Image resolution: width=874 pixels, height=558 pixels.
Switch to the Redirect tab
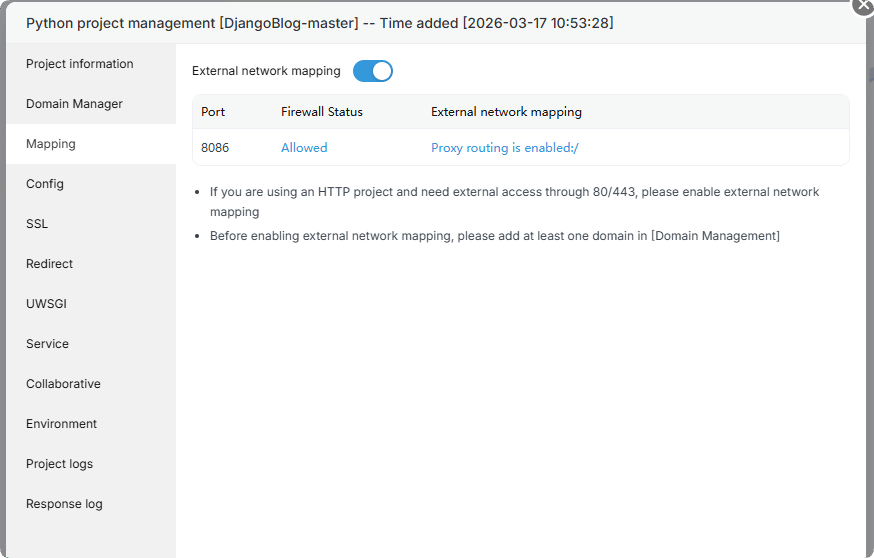click(x=50, y=264)
